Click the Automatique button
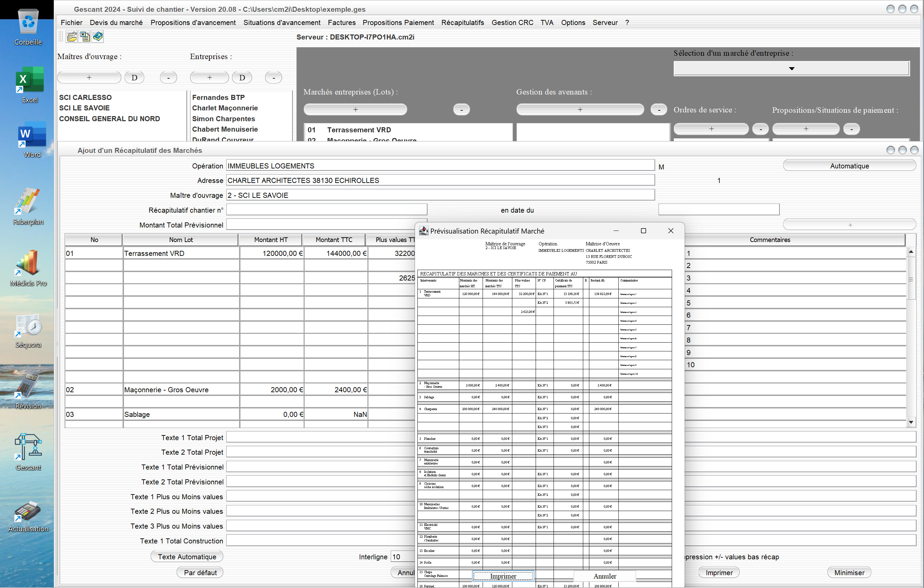Screen dimensions: 924x588 click(849, 166)
